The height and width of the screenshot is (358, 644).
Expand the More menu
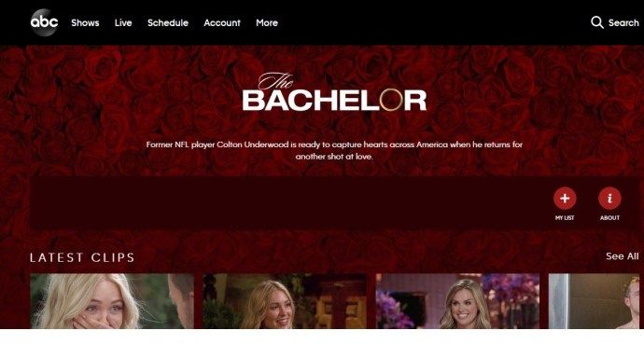pos(267,23)
